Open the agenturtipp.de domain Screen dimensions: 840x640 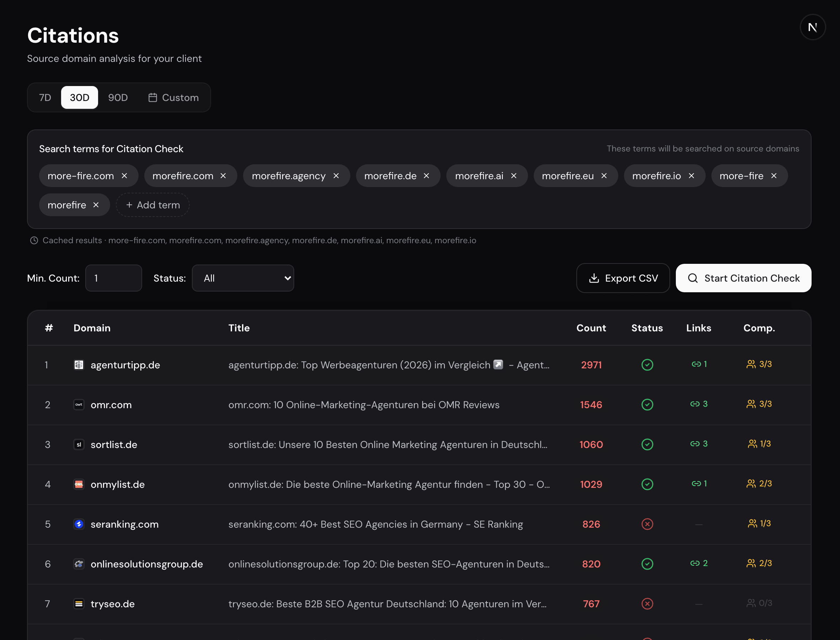[125, 365]
